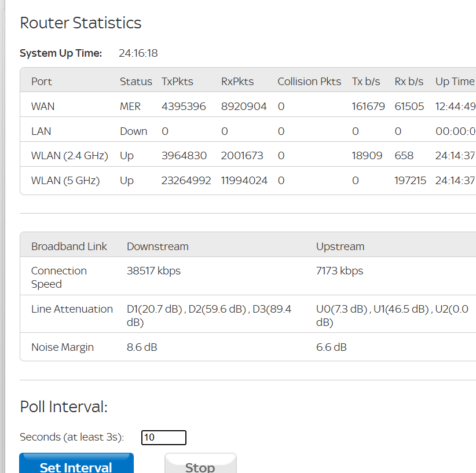Click the WAN port row label
This screenshot has height=473, width=476.
click(43, 107)
